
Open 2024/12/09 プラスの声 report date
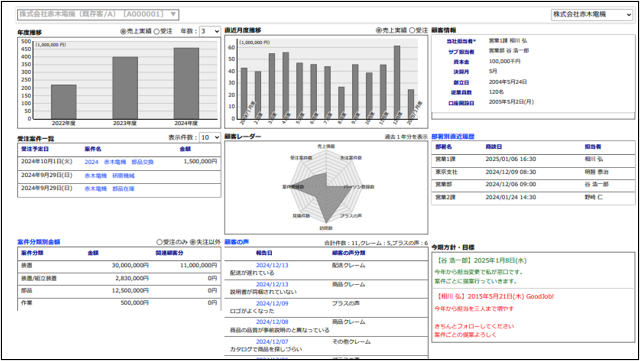272,303
